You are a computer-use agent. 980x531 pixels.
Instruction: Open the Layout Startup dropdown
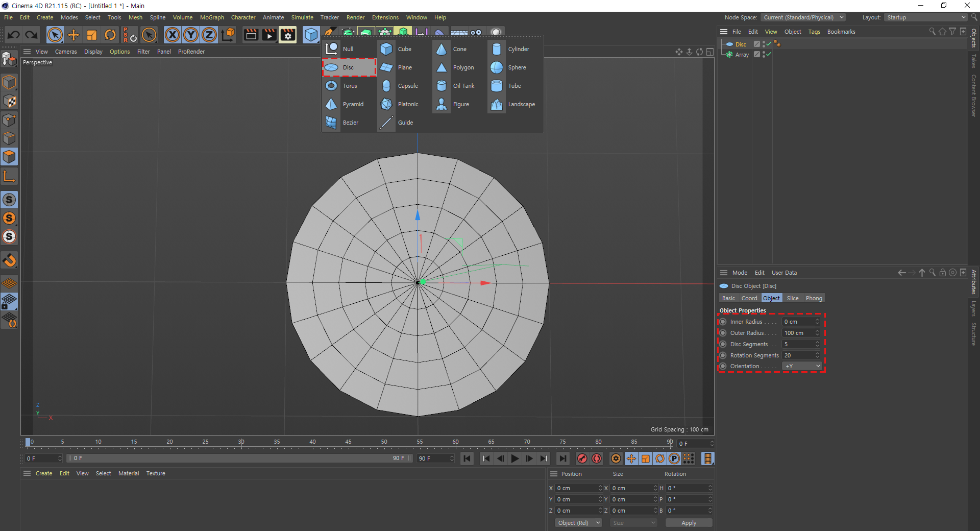tap(926, 17)
